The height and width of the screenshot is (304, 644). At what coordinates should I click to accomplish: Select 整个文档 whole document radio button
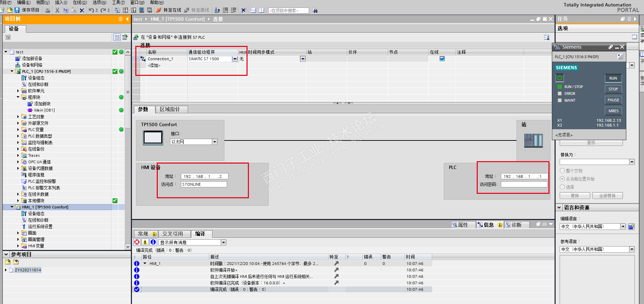click(562, 171)
